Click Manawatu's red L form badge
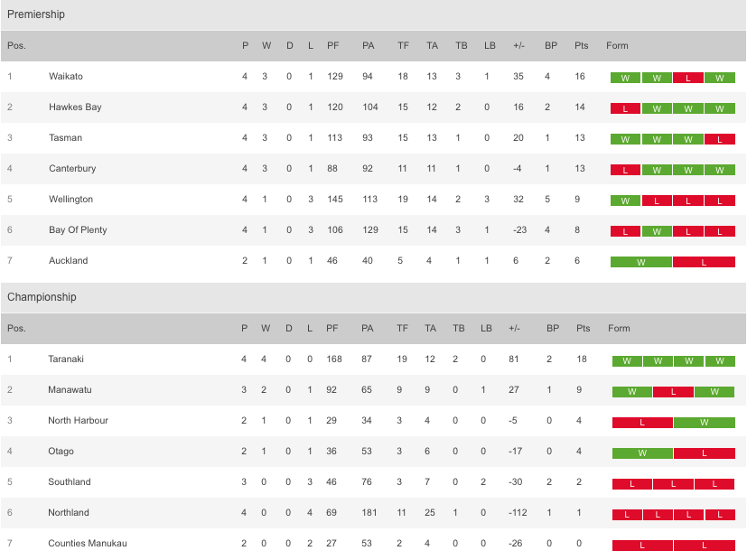Image resolution: width=747 pixels, height=560 pixels. click(x=673, y=391)
